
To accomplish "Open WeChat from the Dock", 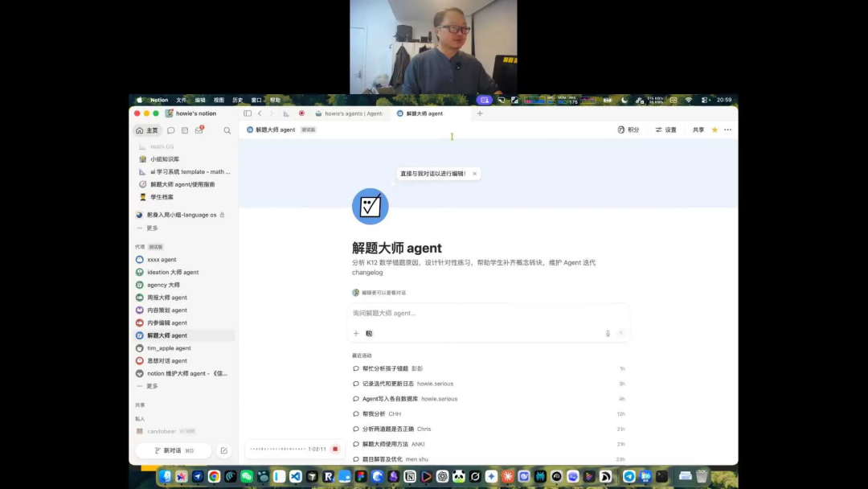I will pyautogui.click(x=247, y=476).
